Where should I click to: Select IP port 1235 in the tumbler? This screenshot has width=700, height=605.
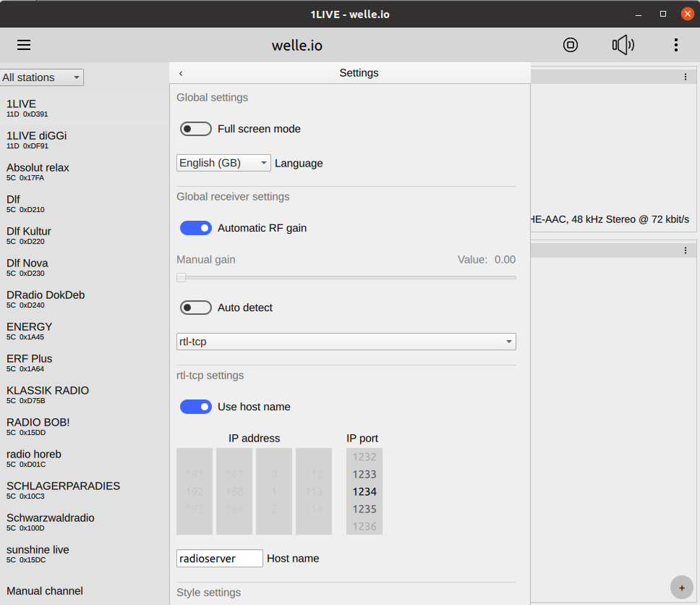click(364, 509)
